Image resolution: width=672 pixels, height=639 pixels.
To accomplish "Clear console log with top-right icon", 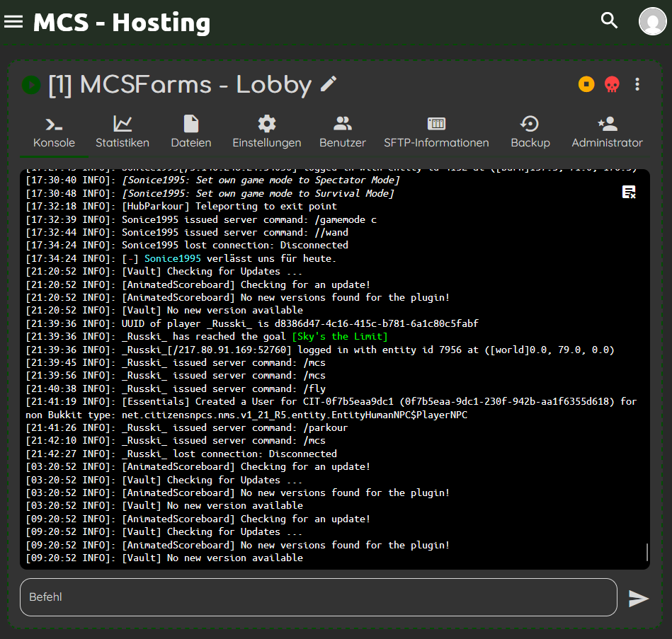I will coord(628,192).
